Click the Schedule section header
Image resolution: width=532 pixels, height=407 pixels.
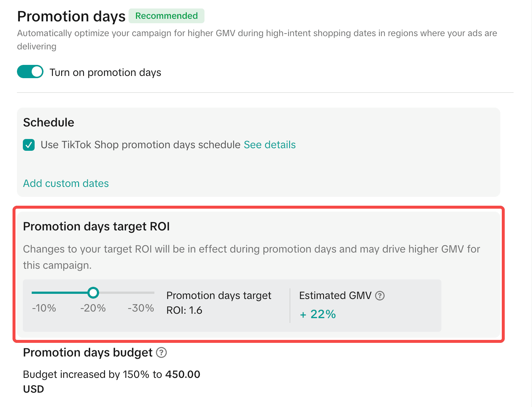pyautogui.click(x=48, y=122)
